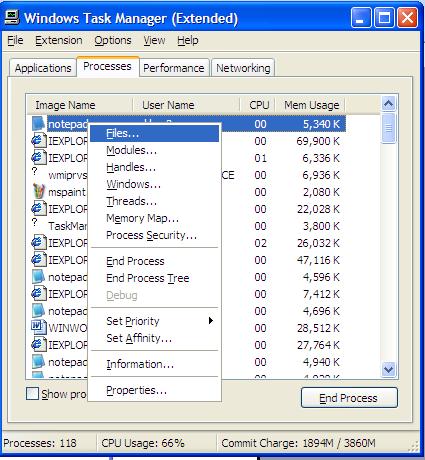The height and width of the screenshot is (460, 425).
Task: Click the notepad icon in the 4,940 K row
Action: (38, 362)
